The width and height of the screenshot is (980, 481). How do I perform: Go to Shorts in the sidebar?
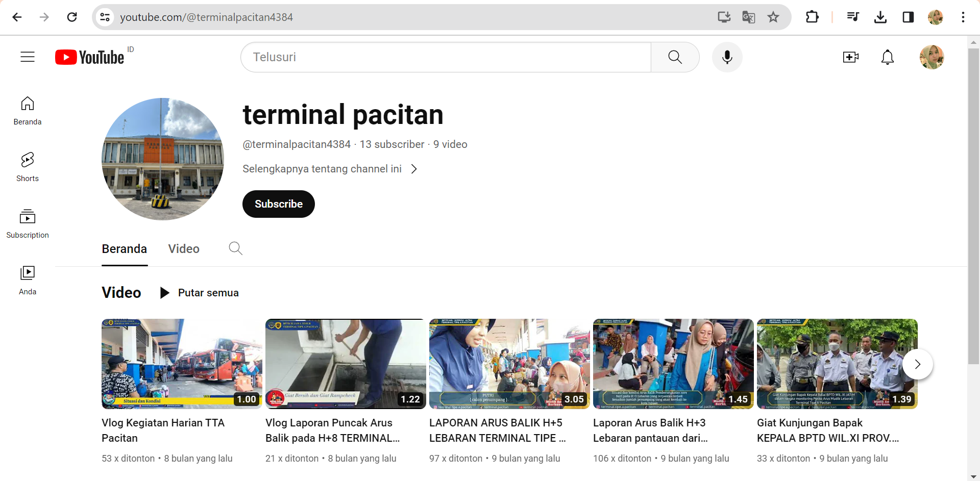(x=28, y=167)
